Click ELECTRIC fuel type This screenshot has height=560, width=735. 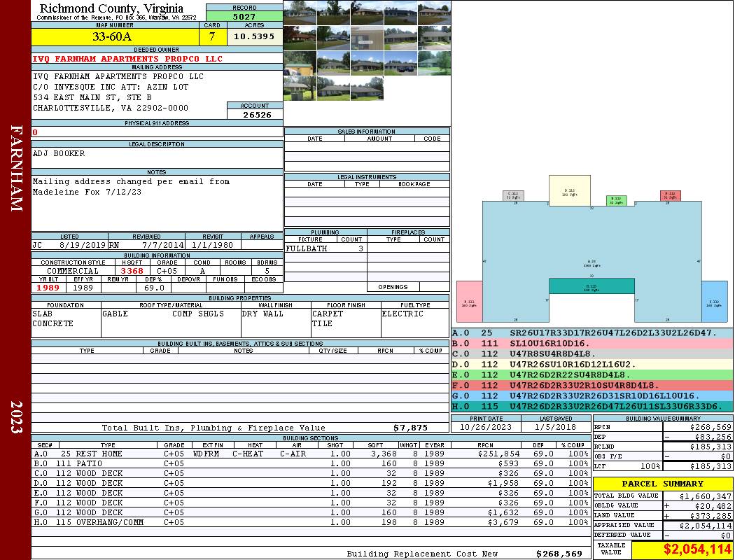tap(402, 314)
